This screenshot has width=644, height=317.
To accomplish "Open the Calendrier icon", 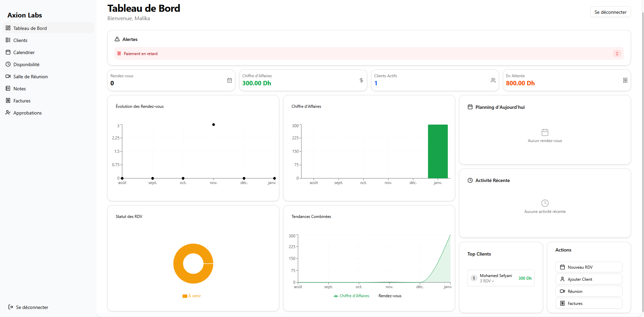I will tap(8, 52).
